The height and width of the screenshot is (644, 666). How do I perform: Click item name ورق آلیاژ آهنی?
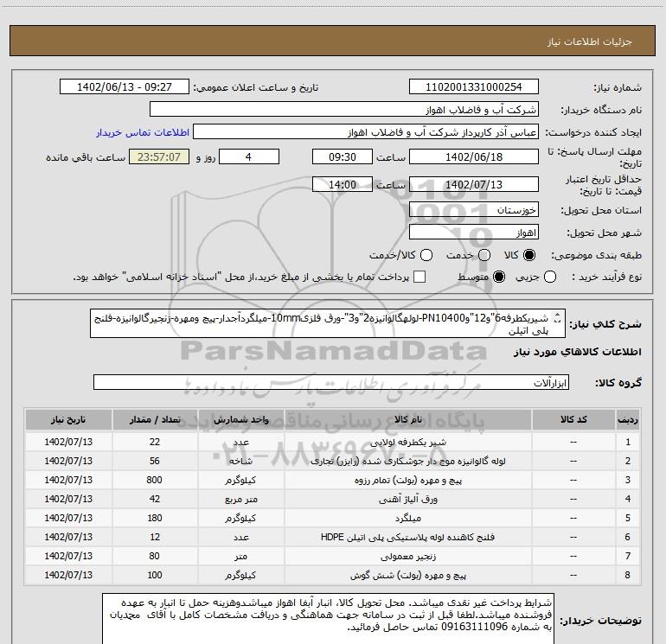(x=407, y=500)
